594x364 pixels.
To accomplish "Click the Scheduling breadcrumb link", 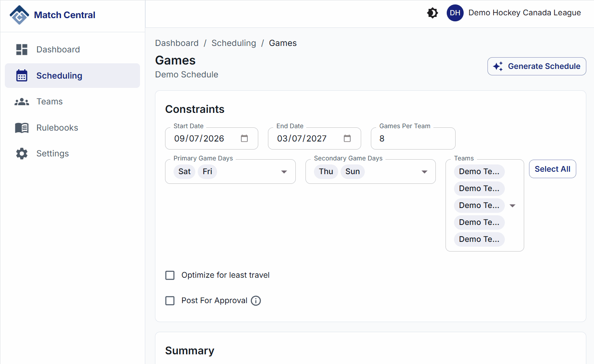I will point(234,43).
